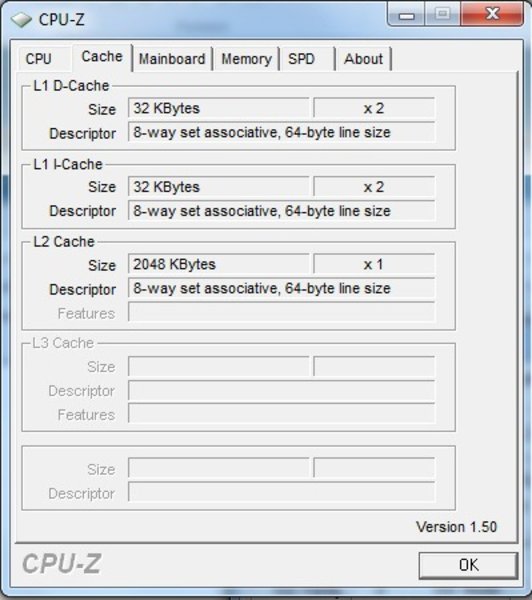Open the Memory tab
Screen dimensions: 532x600
click(x=246, y=59)
